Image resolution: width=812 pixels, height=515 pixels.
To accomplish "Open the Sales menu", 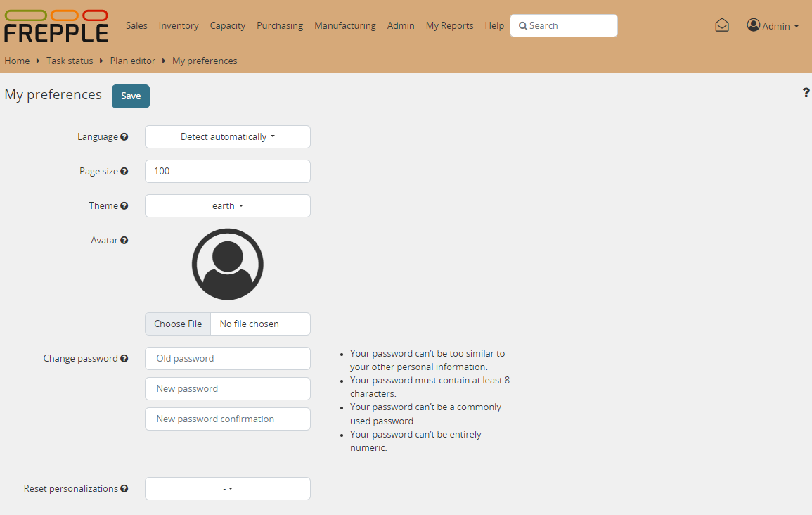I will coord(136,26).
